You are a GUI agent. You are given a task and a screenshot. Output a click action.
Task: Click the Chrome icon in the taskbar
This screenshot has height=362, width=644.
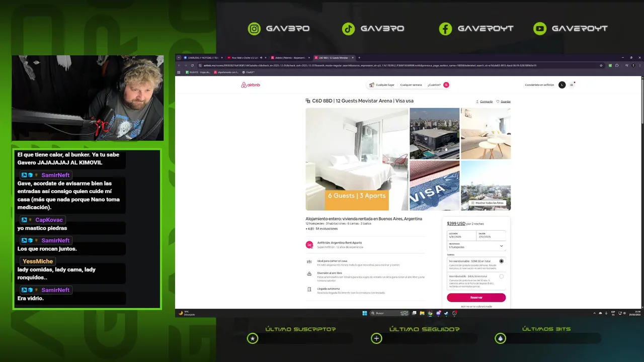[x=430, y=313]
